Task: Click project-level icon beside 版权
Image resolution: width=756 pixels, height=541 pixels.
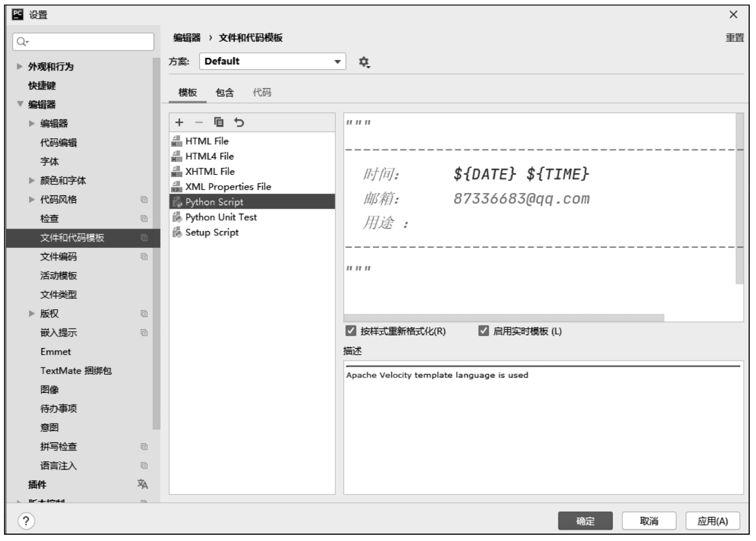Action: point(144,314)
